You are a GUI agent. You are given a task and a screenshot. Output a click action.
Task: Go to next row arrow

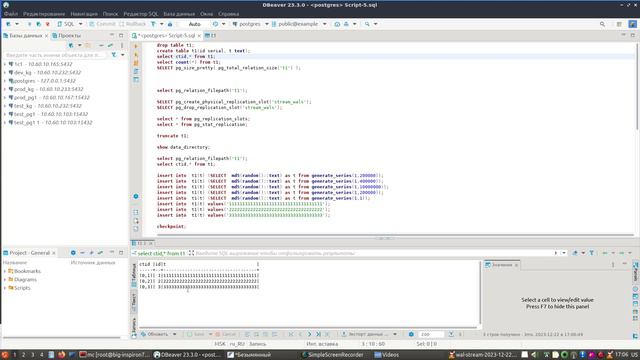pos(309,334)
